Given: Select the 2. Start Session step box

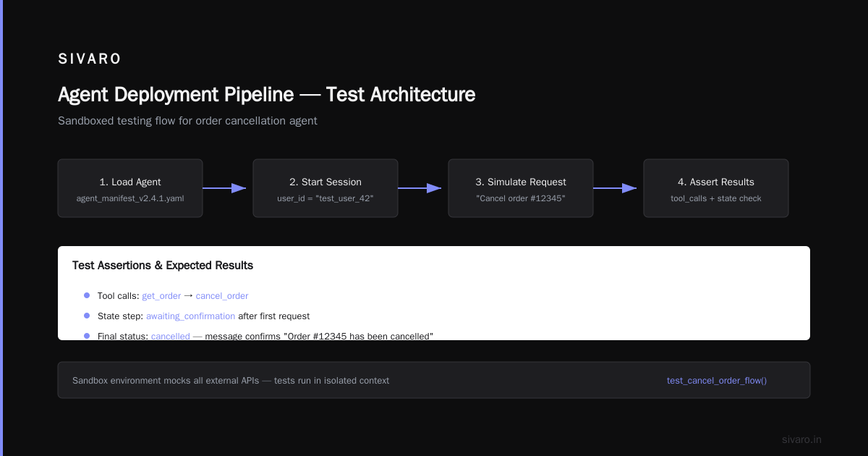Looking at the screenshot, I should pos(325,188).
